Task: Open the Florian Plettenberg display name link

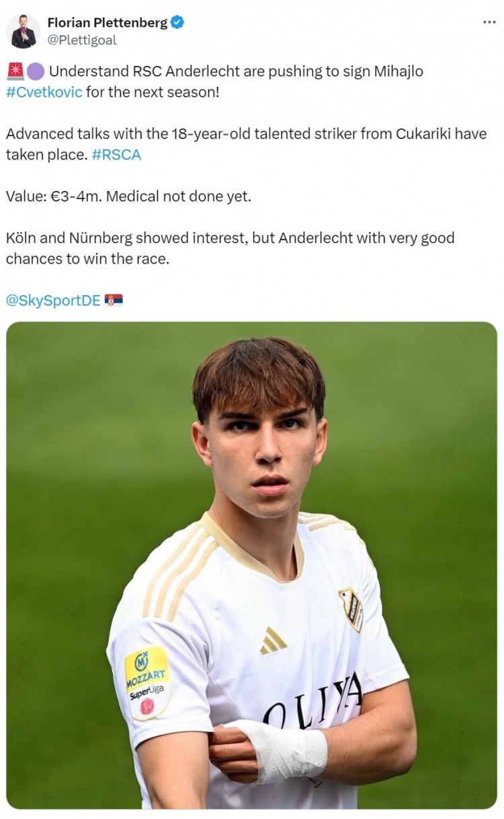Action: 107,22
